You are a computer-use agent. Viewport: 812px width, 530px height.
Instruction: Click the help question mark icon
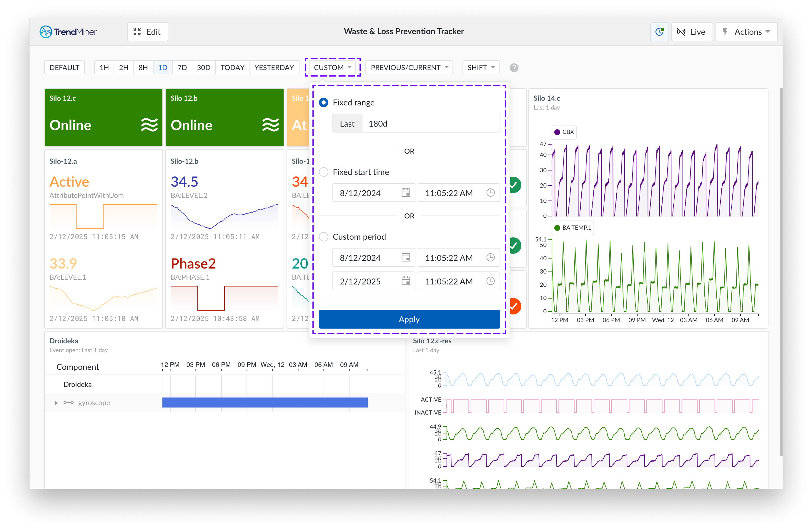click(513, 68)
